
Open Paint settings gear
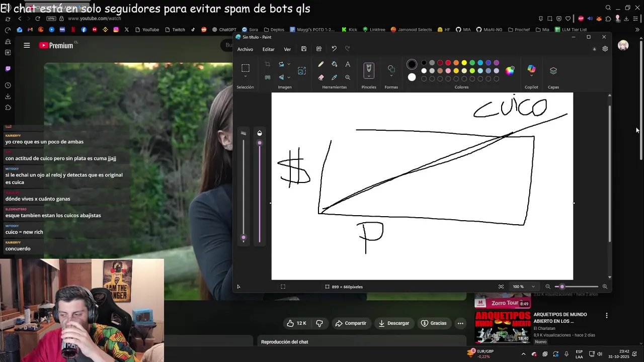pos(605,49)
